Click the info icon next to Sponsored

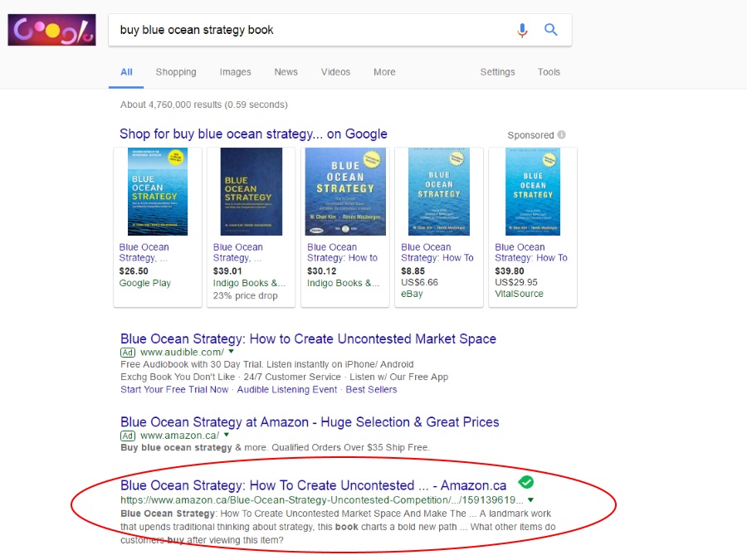coord(562,134)
